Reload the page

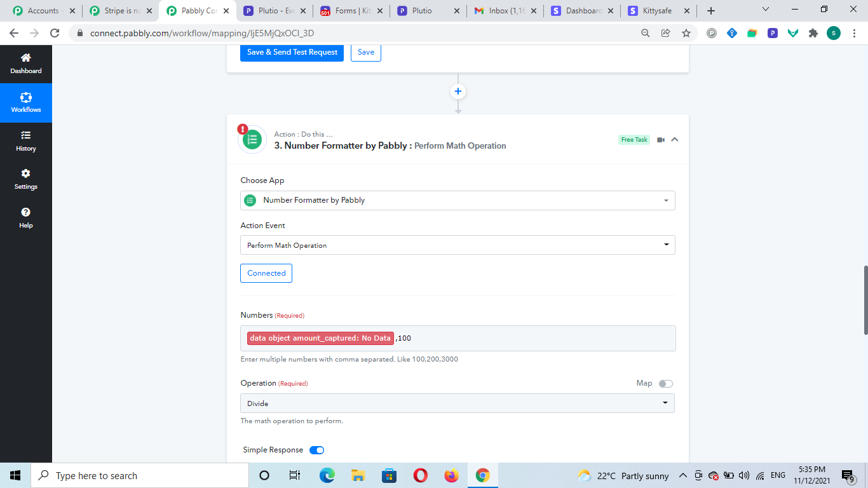tap(55, 33)
